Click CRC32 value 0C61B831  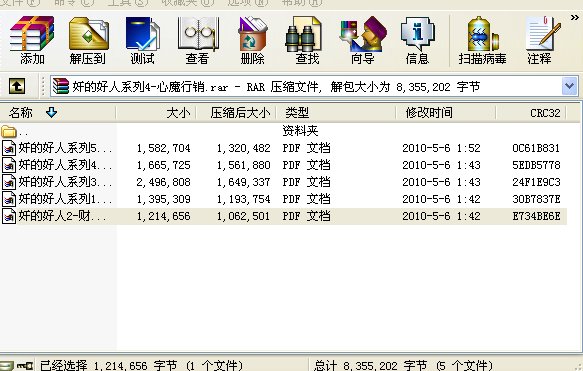pyautogui.click(x=536, y=148)
